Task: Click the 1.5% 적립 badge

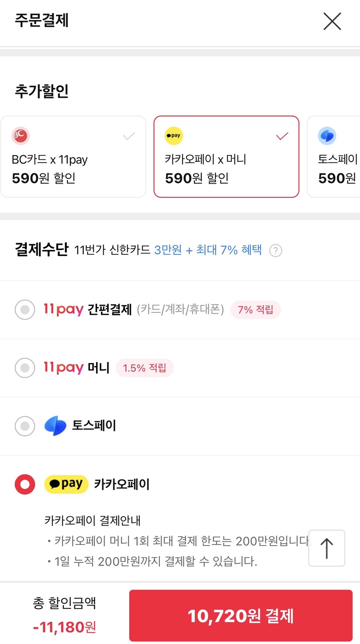Action: [144, 368]
